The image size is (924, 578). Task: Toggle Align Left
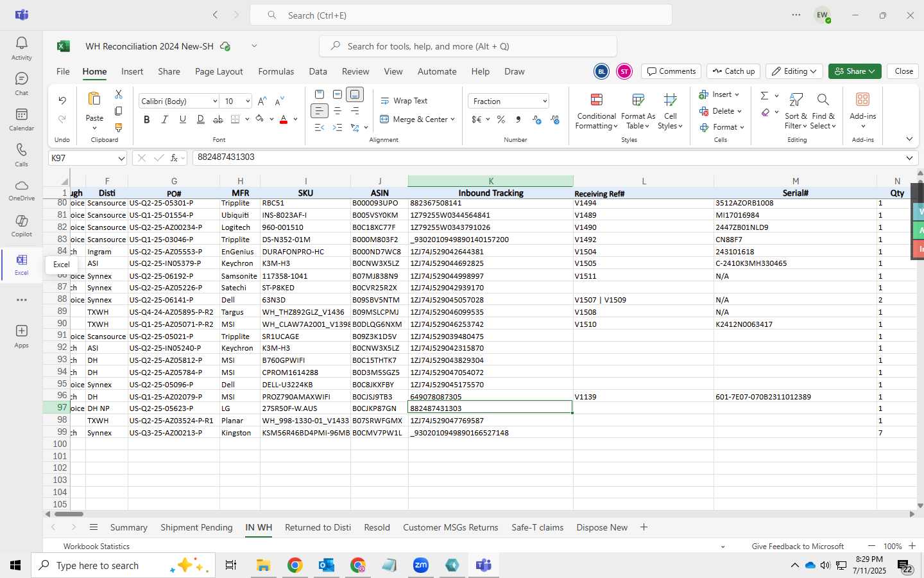pos(319,111)
